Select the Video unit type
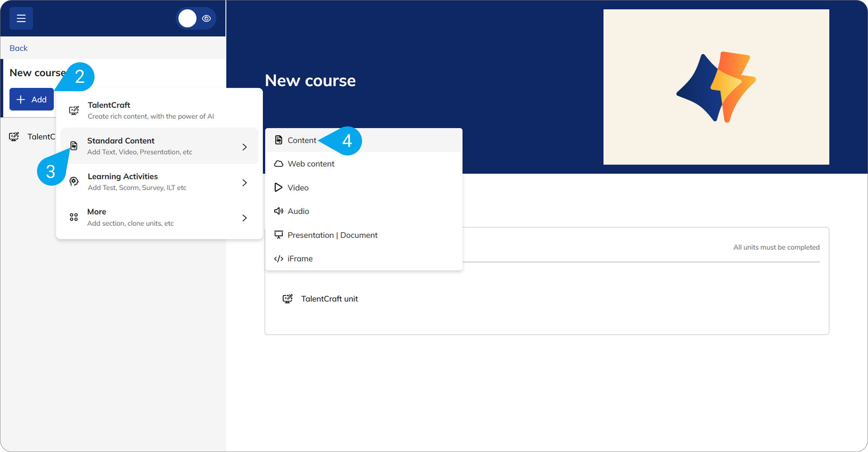This screenshot has width=868, height=452. (x=363, y=187)
